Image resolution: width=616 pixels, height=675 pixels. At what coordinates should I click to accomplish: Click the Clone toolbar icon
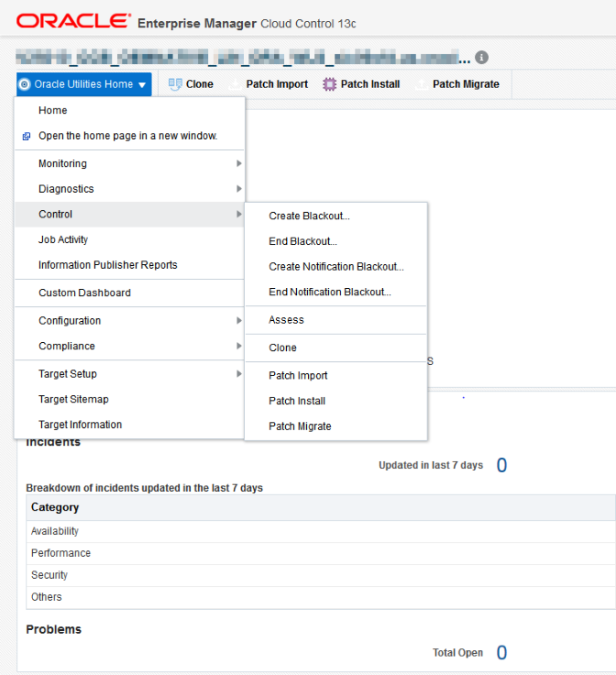175,84
